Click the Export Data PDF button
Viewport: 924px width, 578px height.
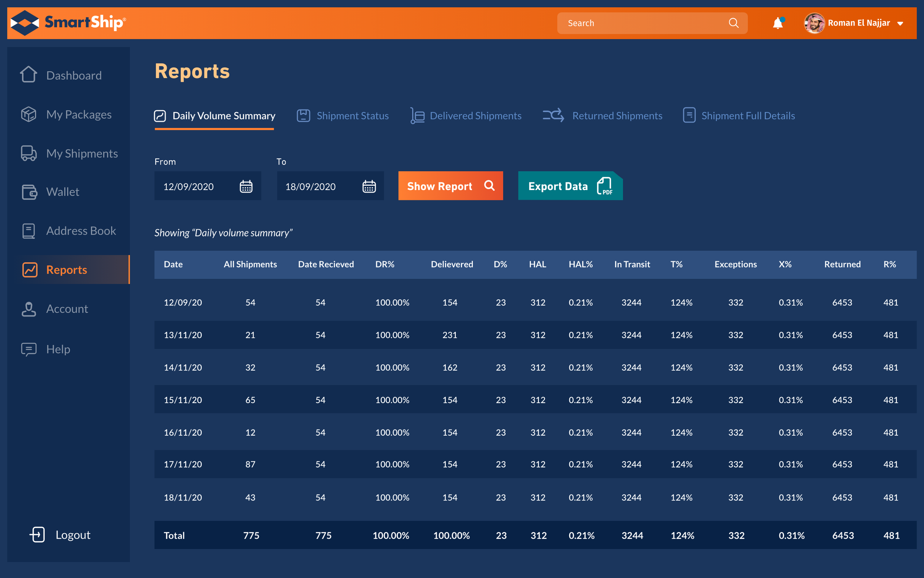point(570,186)
